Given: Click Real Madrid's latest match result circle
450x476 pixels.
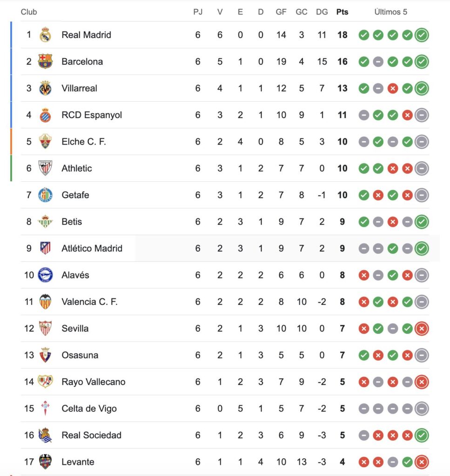Looking at the screenshot, I should coord(422,35).
